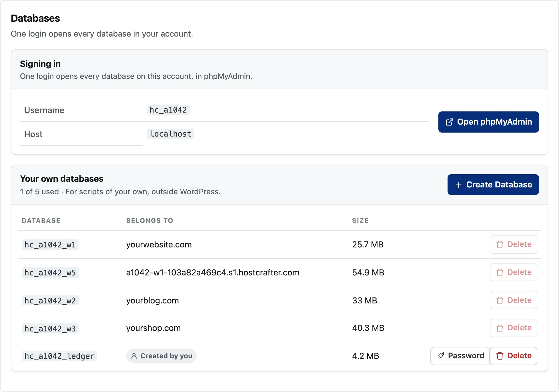
Task: Click the 33 MB size value
Action: (x=365, y=301)
